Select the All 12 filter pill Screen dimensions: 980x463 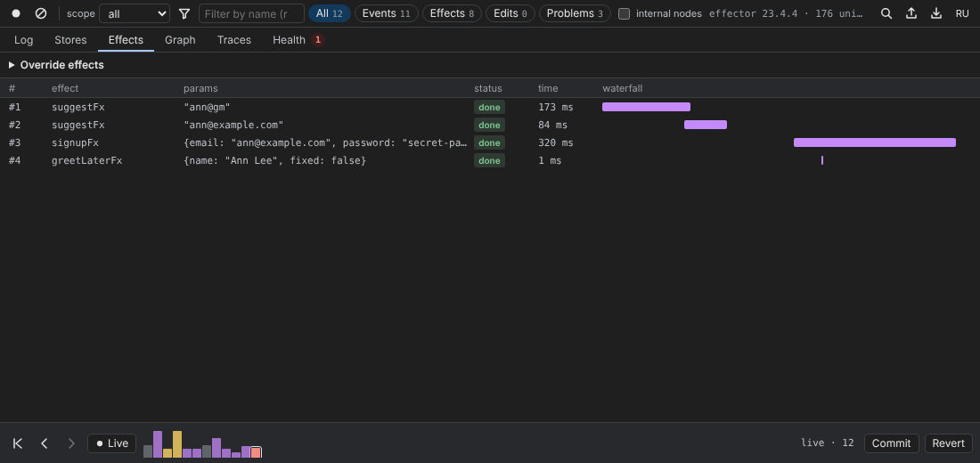330,13
